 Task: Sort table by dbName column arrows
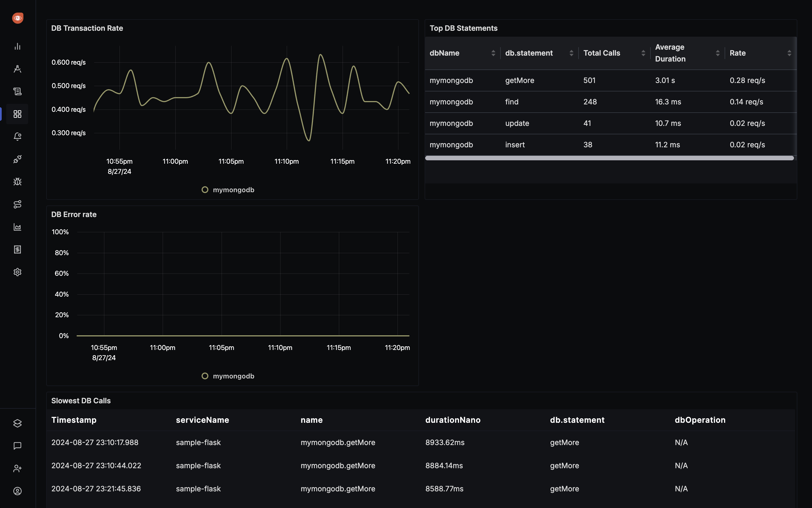click(493, 53)
